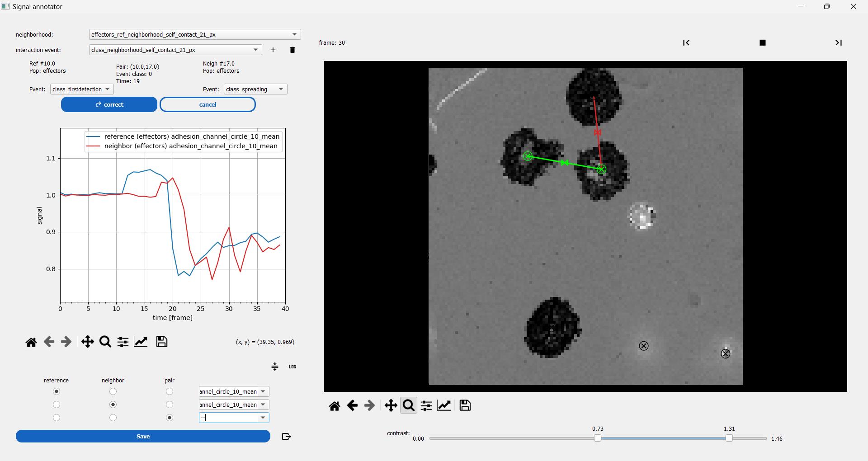Reset image viewer with home icon

click(x=335, y=406)
